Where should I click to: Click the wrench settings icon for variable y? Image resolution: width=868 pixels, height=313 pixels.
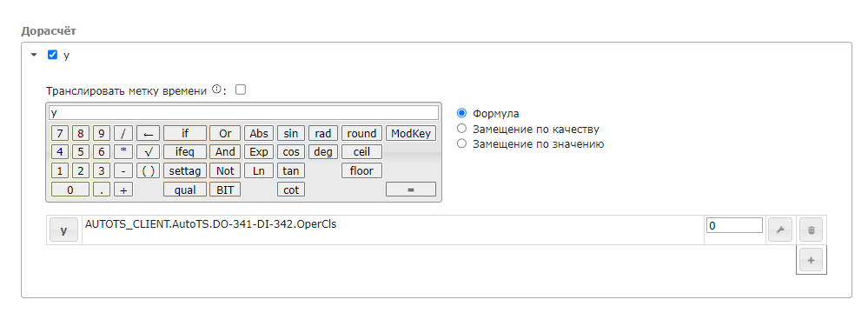[x=780, y=230]
